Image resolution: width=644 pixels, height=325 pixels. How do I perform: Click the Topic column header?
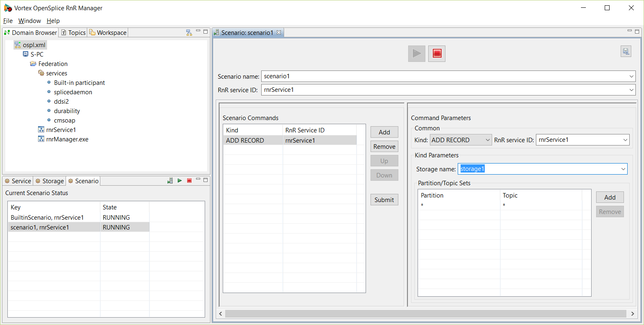tap(541, 195)
